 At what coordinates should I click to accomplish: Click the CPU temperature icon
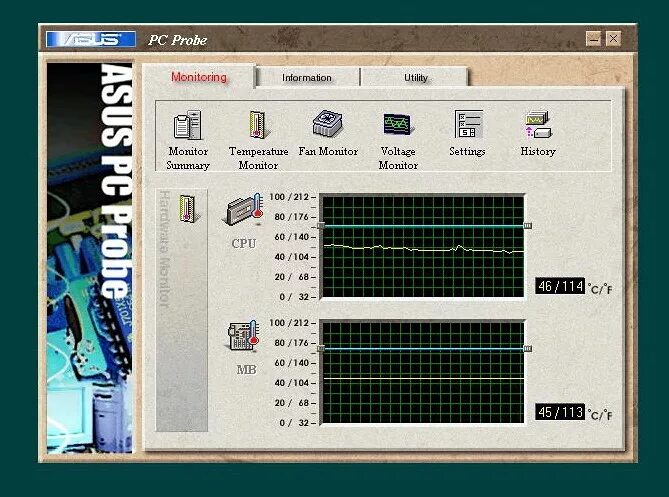pyautogui.click(x=244, y=210)
